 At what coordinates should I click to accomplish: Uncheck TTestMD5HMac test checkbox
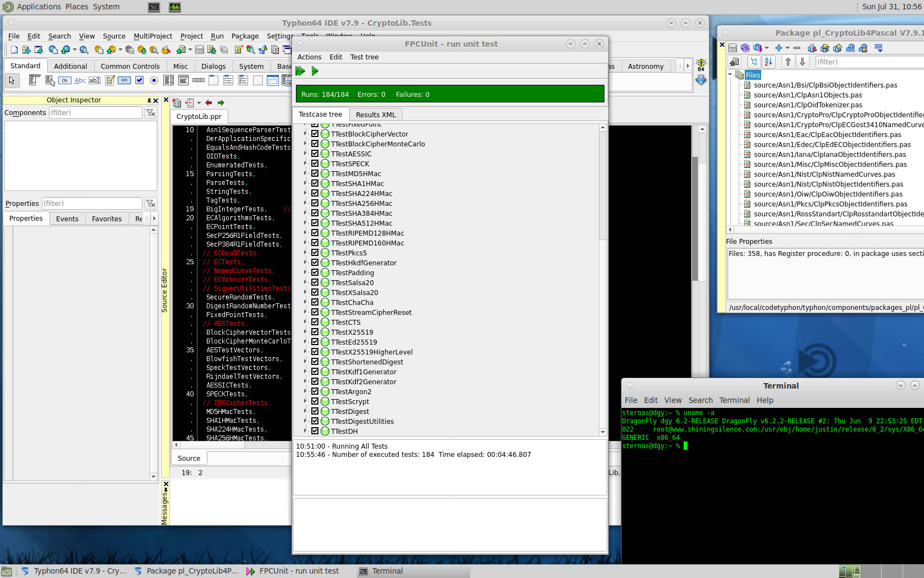pos(315,173)
